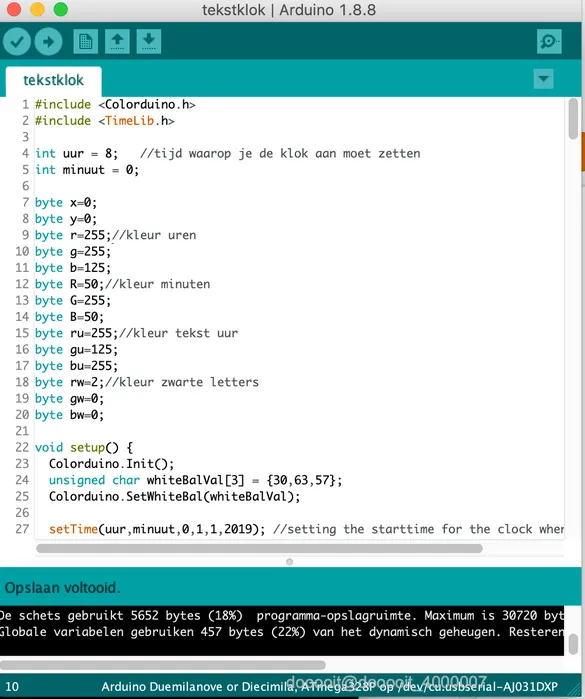585x699 pixels.
Task: Click the code 'byte ru=255;'
Action: point(76,333)
